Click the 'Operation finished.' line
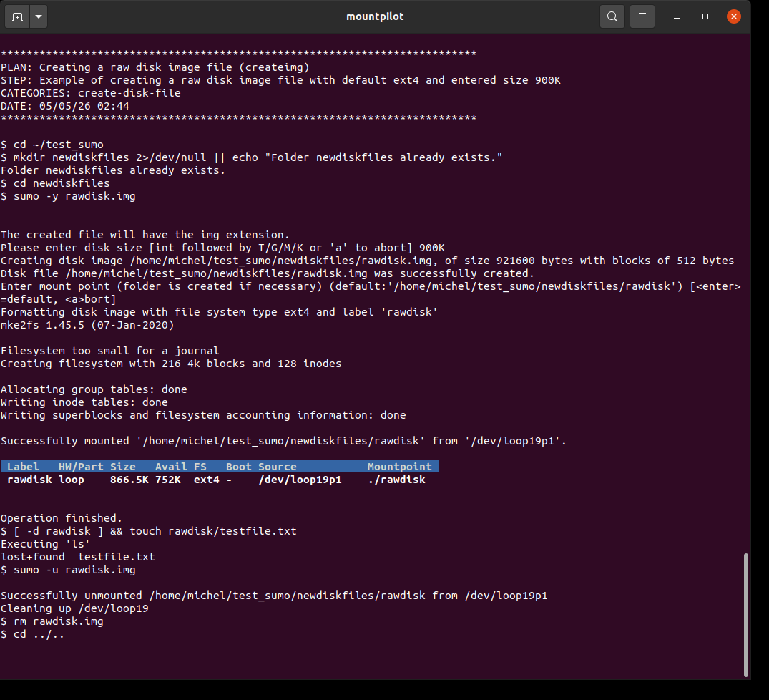 coord(62,518)
